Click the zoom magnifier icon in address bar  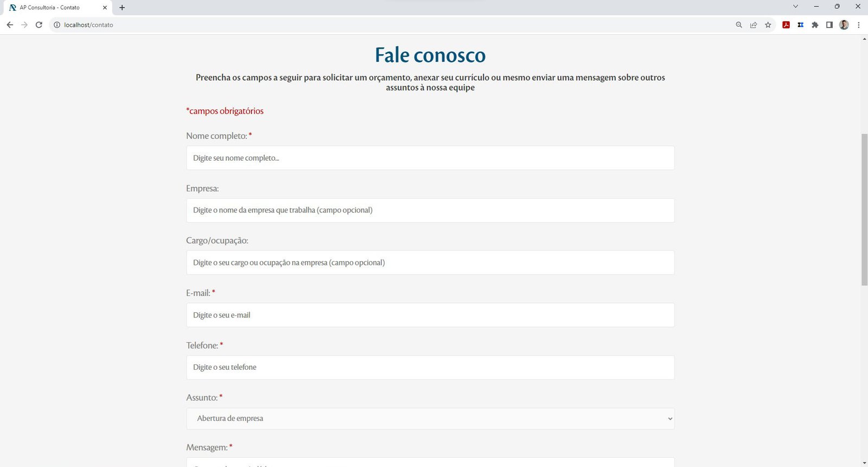click(x=738, y=25)
